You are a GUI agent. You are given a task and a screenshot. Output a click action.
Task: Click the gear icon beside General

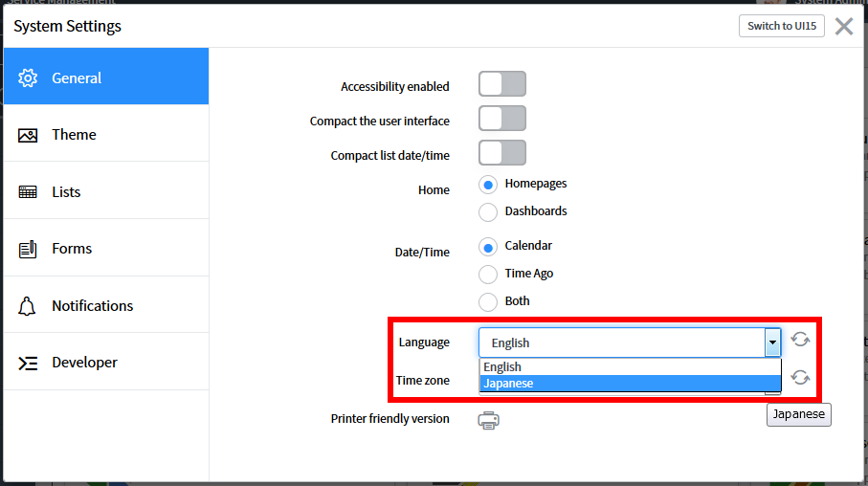pyautogui.click(x=28, y=78)
